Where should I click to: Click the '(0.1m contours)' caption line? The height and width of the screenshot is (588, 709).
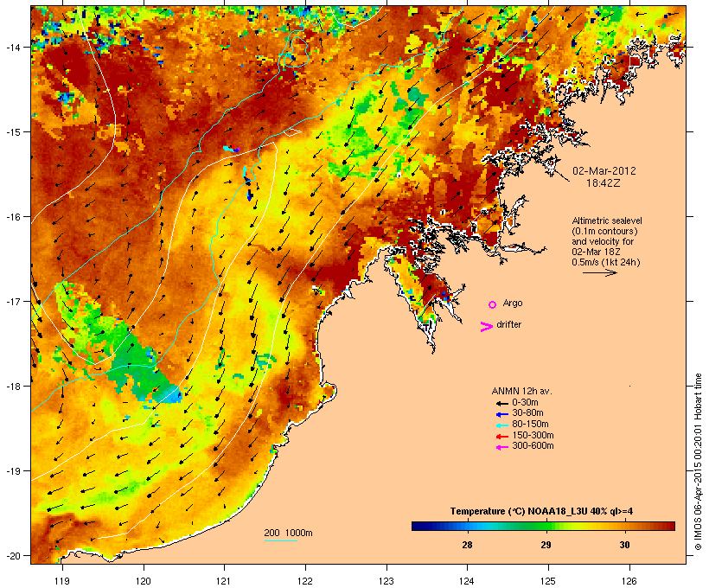(x=605, y=231)
